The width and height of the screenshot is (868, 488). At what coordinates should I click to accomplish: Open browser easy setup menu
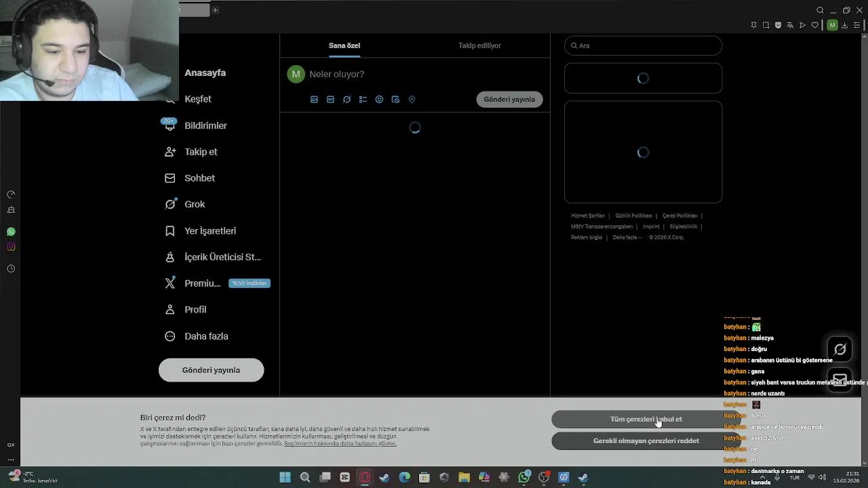856,25
